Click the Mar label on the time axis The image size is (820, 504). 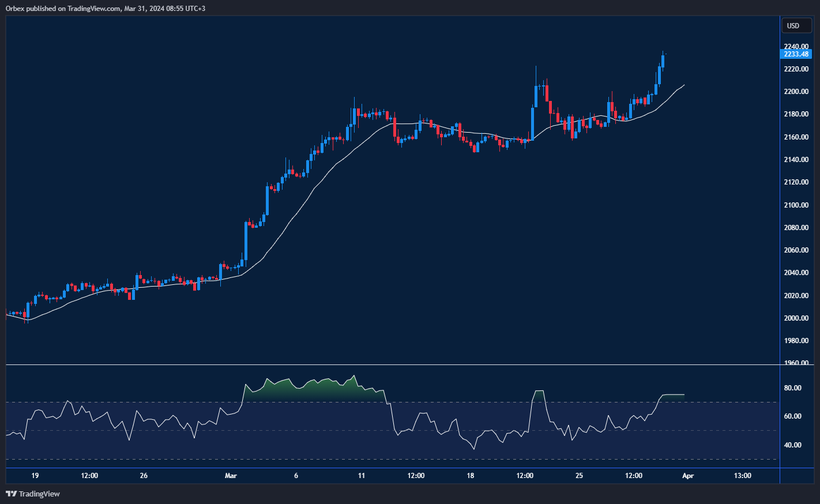[x=231, y=476]
